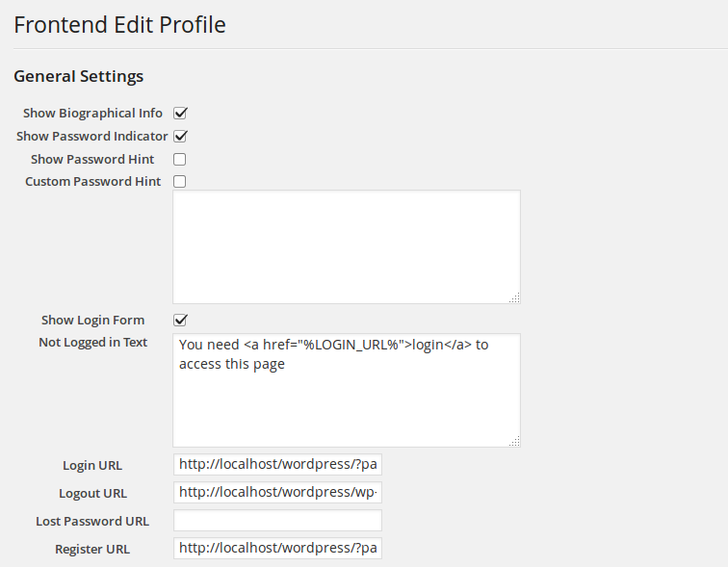Click into the Not Logged in Text textarea
Viewport: 728px width, 567px height.
(346, 390)
